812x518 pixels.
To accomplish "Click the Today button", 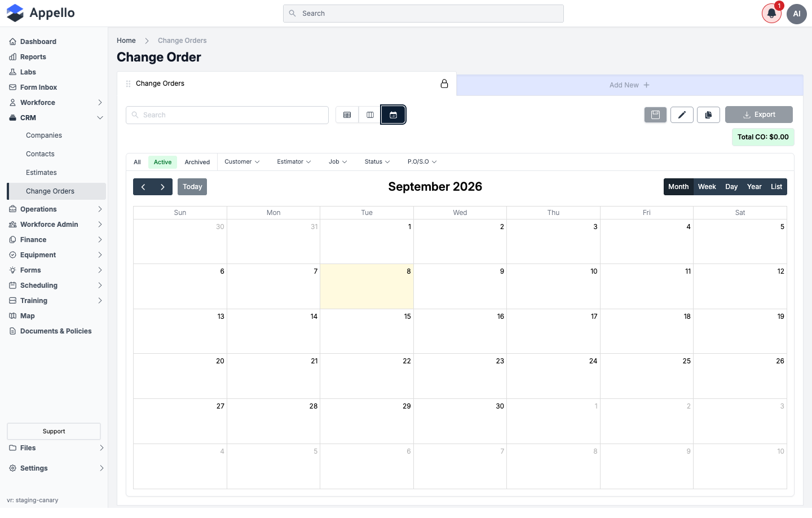I will [x=192, y=187].
